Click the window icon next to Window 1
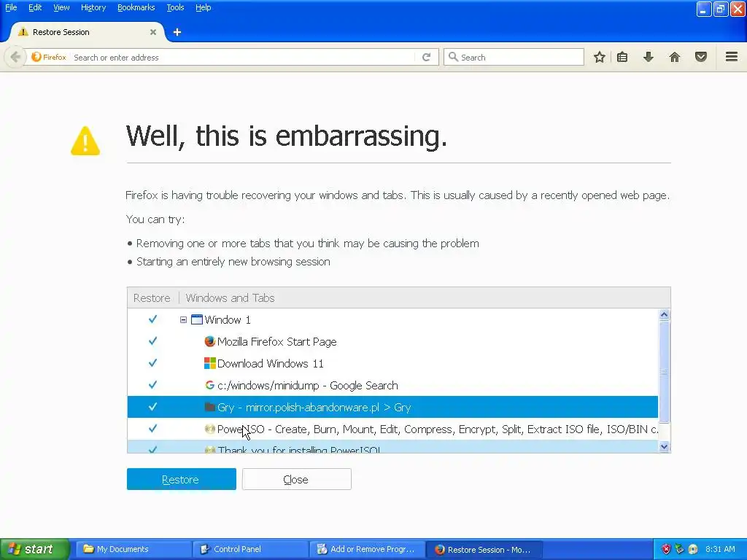 [197, 319]
